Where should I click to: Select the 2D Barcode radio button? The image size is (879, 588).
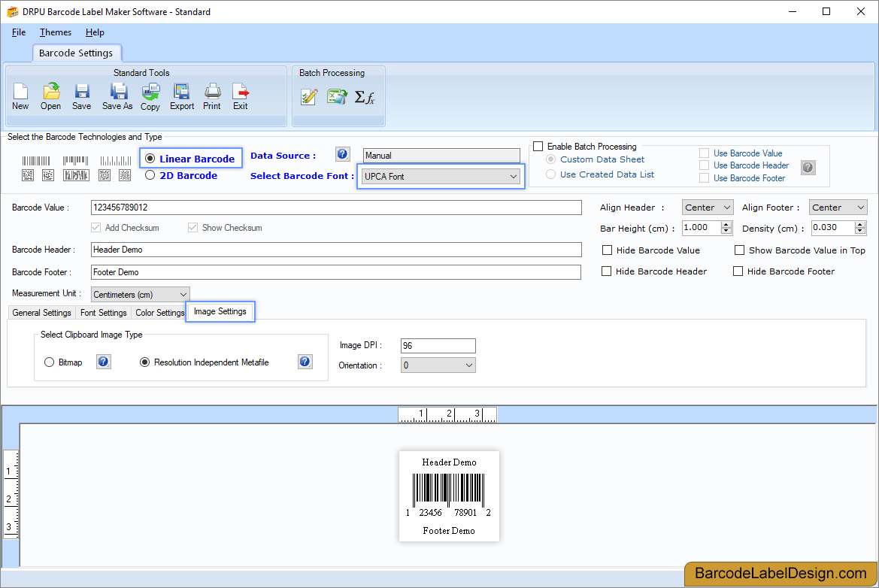(x=150, y=175)
